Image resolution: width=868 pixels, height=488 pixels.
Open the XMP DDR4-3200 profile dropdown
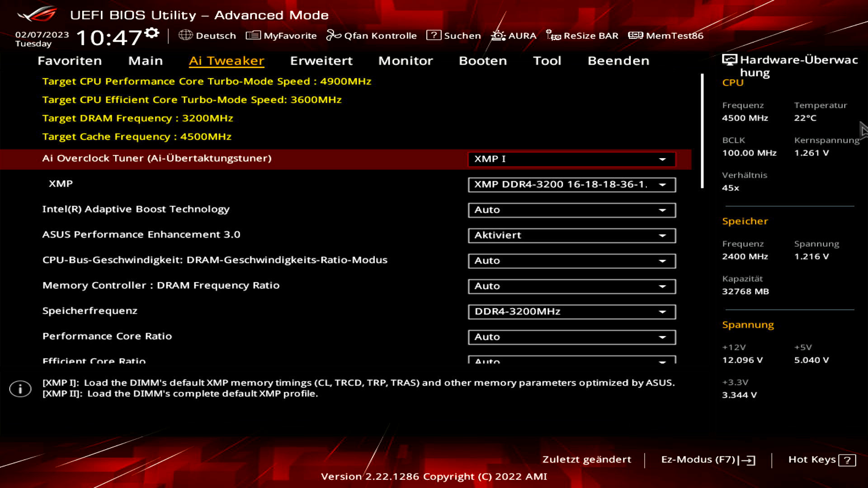pyautogui.click(x=571, y=184)
